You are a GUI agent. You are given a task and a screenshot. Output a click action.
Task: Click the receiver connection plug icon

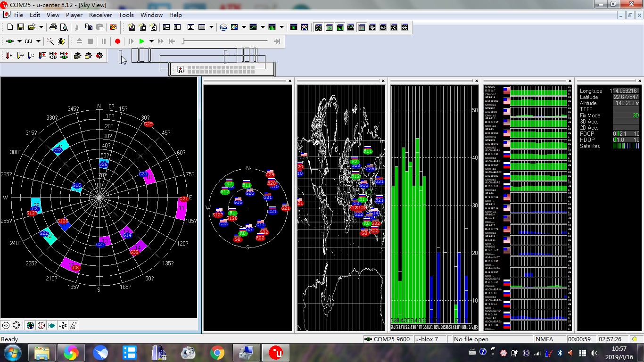(x=9, y=41)
